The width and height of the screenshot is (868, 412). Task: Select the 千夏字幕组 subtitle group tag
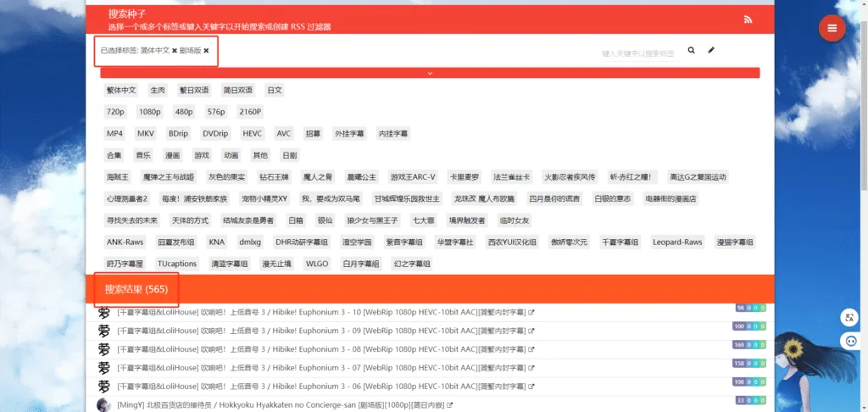point(620,242)
